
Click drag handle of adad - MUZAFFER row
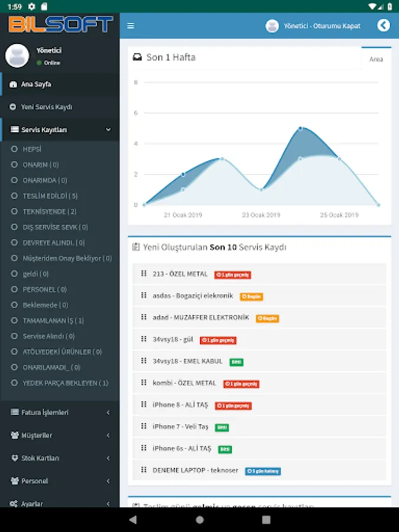tap(144, 317)
